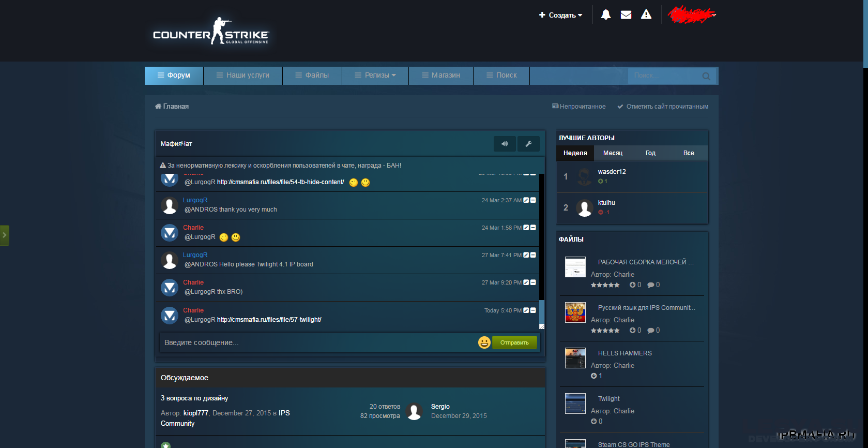Open HELLS HAMMERS file link
868x448 pixels.
click(x=625, y=353)
